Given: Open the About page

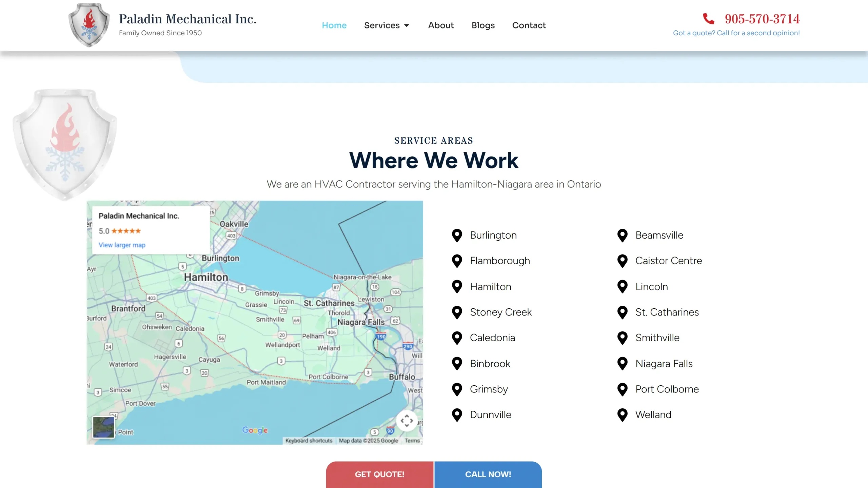Looking at the screenshot, I should click(440, 25).
